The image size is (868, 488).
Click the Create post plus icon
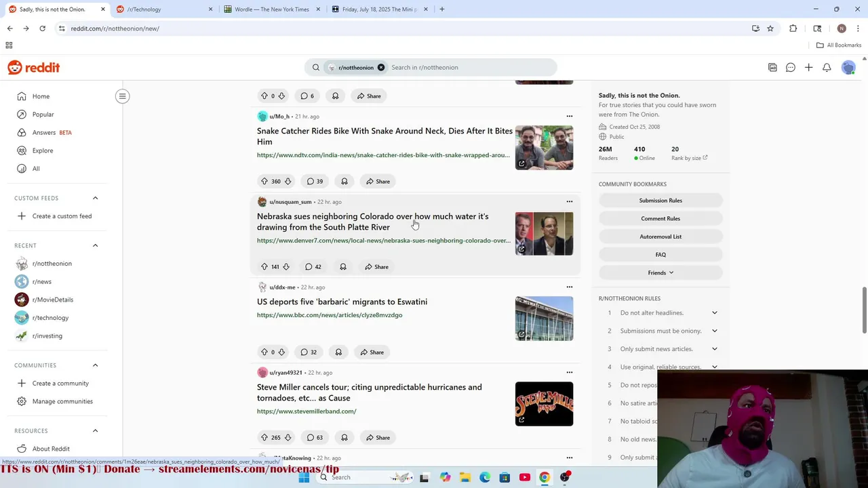click(x=808, y=67)
